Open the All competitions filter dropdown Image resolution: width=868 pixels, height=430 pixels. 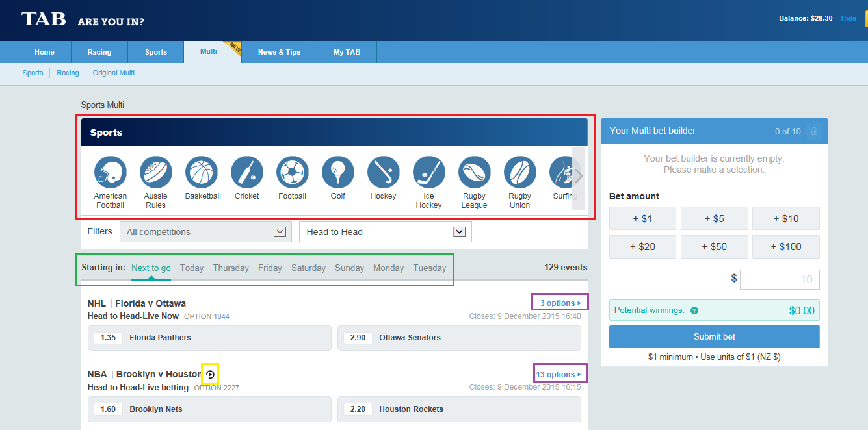click(204, 232)
